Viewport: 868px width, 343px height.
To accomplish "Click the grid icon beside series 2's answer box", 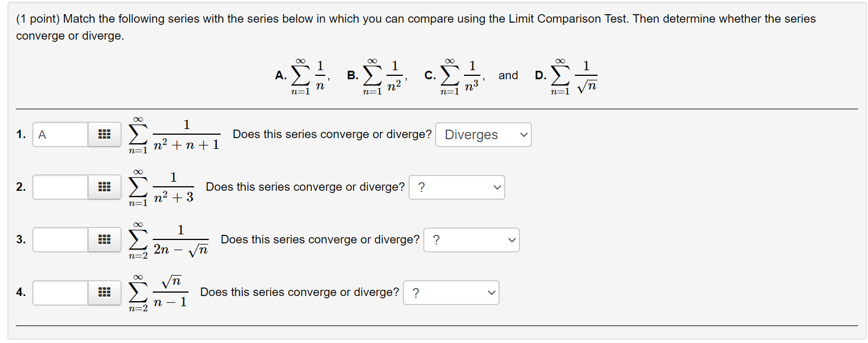I will click(x=105, y=187).
